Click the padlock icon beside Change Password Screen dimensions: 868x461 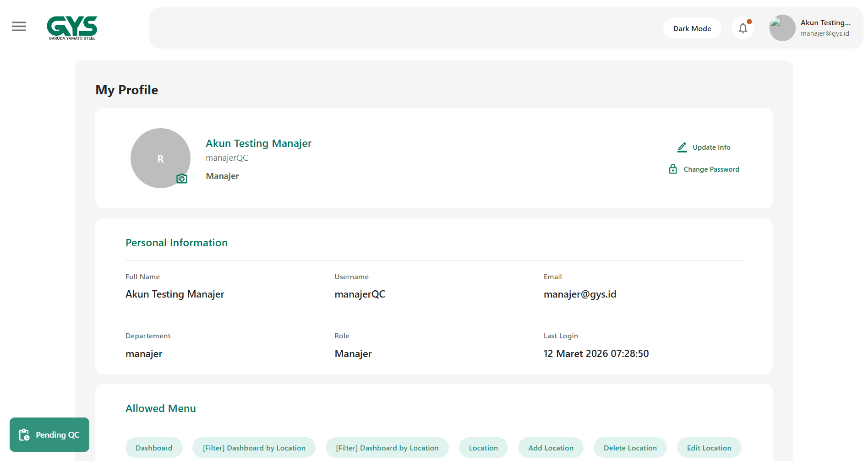pyautogui.click(x=673, y=169)
